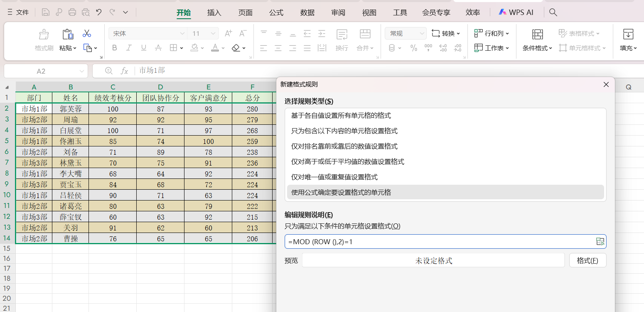Screen dimensions: 644x312
Task: Click the range selector icon in formula box
Action: [x=600, y=242]
